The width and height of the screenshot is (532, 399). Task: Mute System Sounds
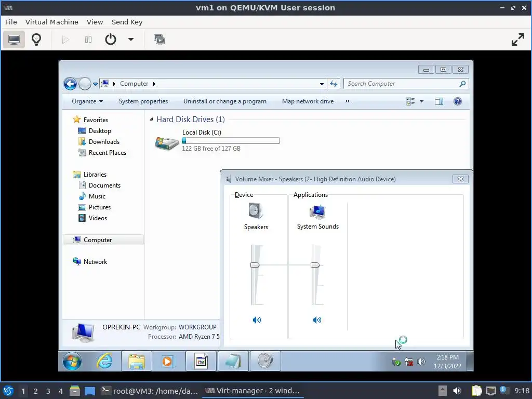click(317, 320)
